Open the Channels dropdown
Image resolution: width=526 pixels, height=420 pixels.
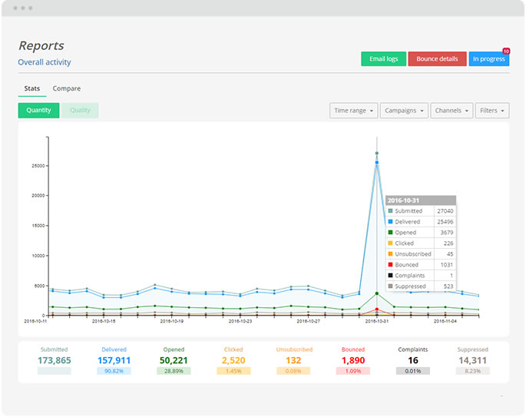pos(452,111)
